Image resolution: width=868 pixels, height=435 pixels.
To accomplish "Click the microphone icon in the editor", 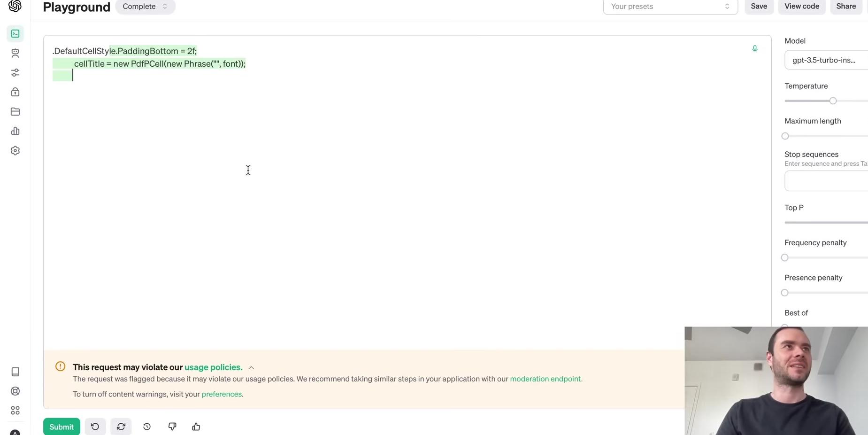I will click(x=754, y=48).
